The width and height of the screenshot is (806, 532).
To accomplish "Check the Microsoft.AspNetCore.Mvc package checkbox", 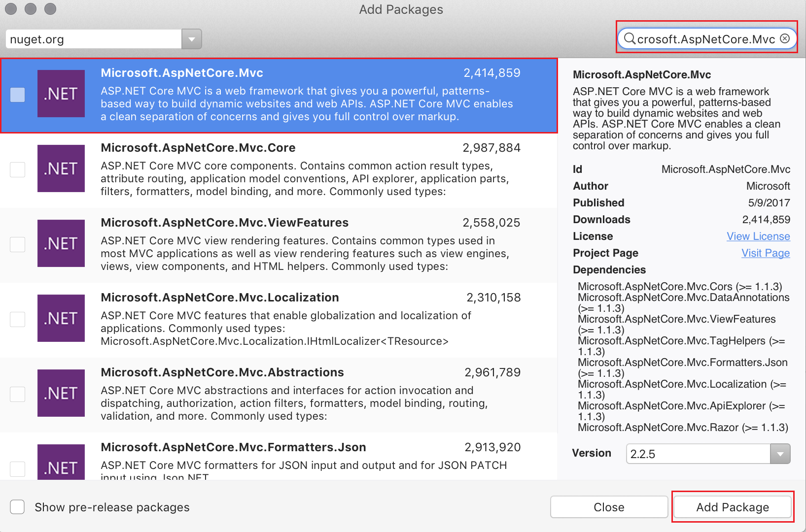I will click(x=18, y=95).
